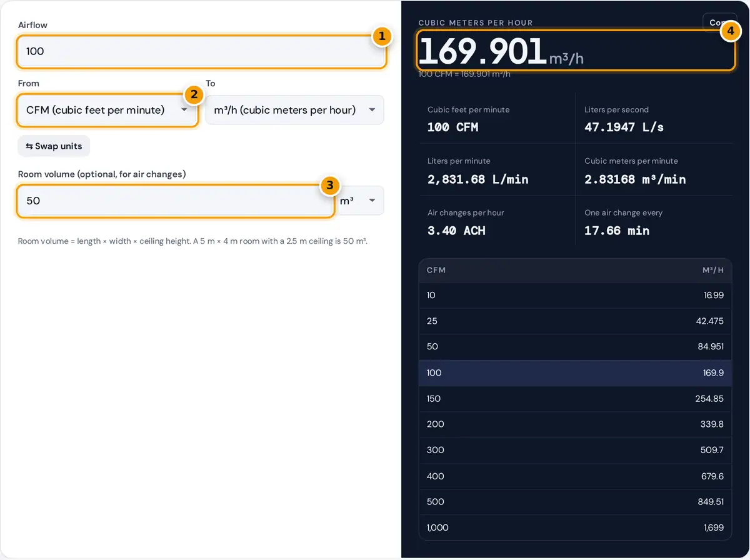Open the From unit dropdown

click(107, 110)
